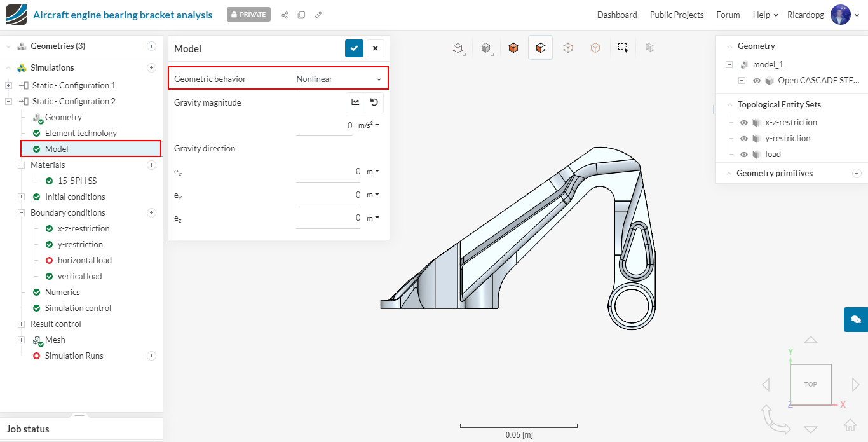Select horizontal load boundary condition
This screenshot has width=868, height=442.
point(85,260)
